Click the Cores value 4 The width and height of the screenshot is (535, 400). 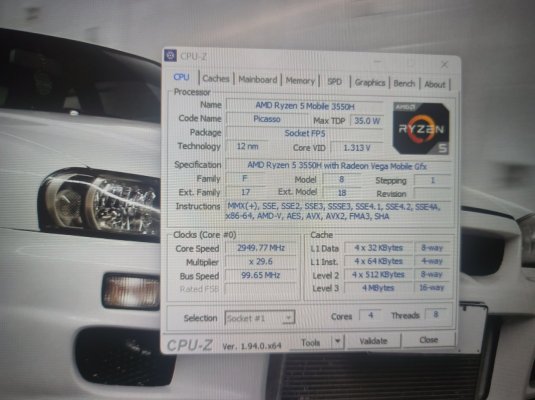click(371, 315)
